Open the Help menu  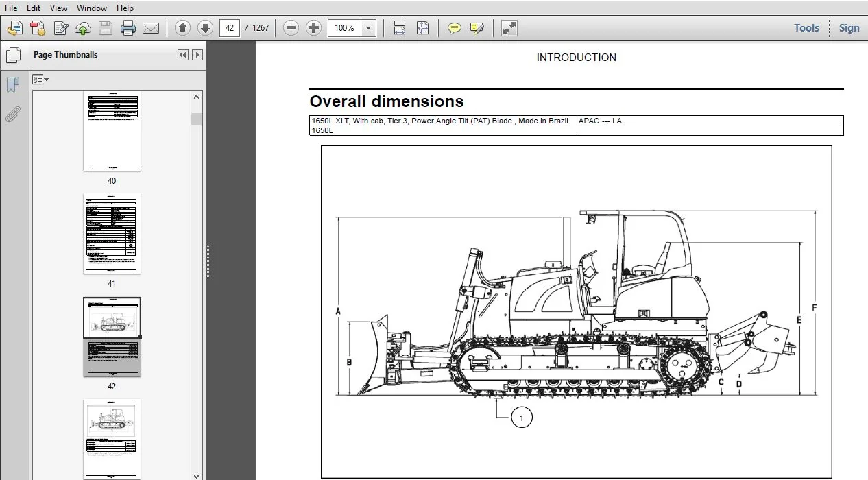tap(125, 8)
